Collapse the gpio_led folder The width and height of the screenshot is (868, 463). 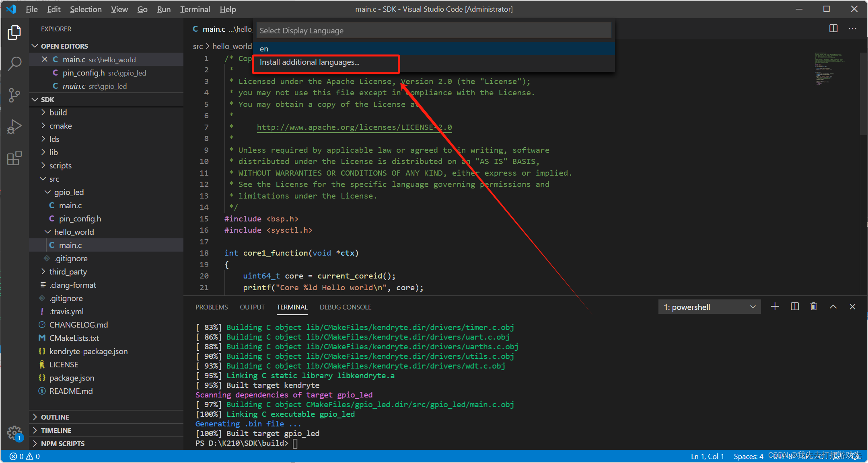click(69, 192)
